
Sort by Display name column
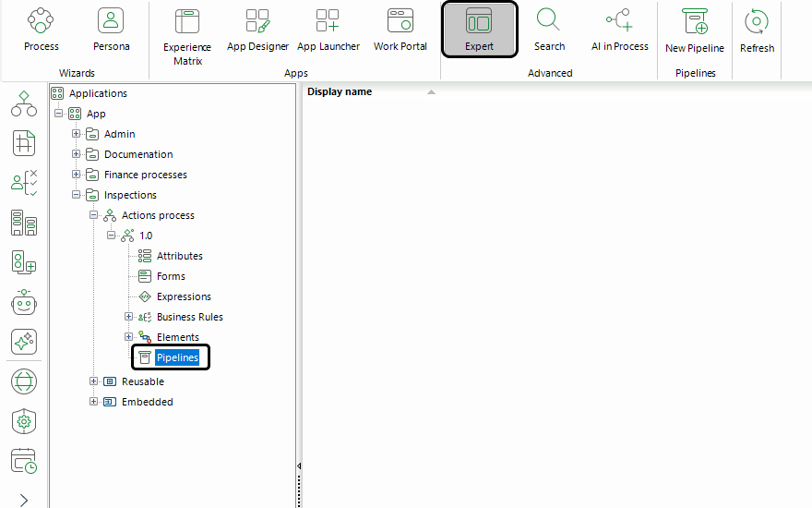340,91
